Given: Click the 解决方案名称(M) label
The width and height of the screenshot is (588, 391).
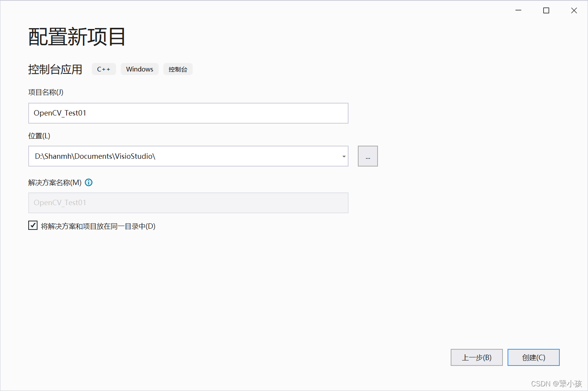Looking at the screenshot, I should [x=55, y=183].
